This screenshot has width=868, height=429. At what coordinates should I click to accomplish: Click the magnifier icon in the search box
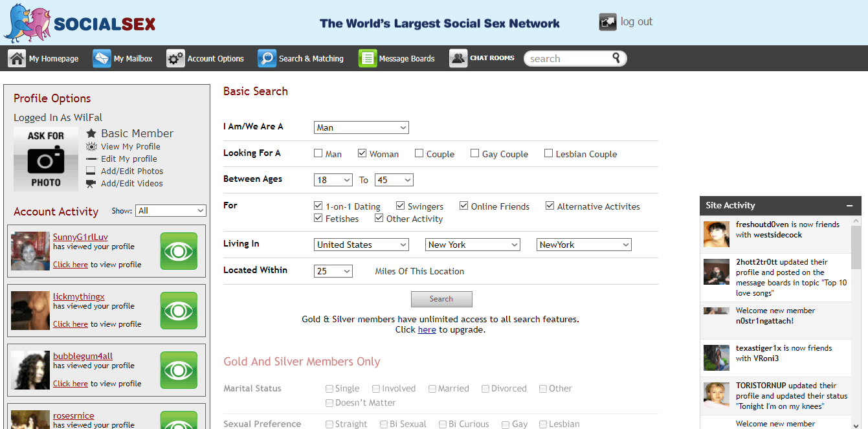point(616,58)
